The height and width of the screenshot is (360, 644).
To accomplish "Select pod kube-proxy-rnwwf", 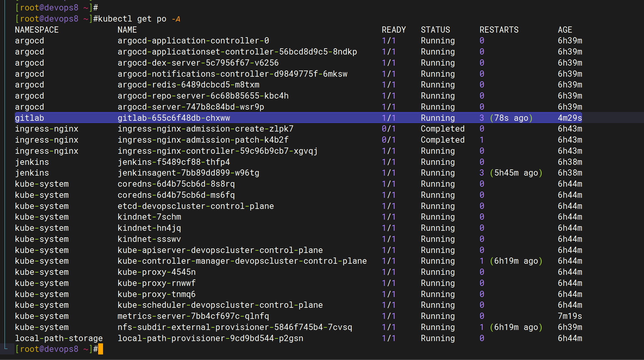I will pyautogui.click(x=157, y=283).
